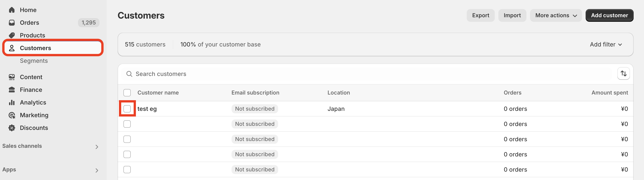Click the Discounts badge icon
The image size is (644, 180).
(12, 128)
